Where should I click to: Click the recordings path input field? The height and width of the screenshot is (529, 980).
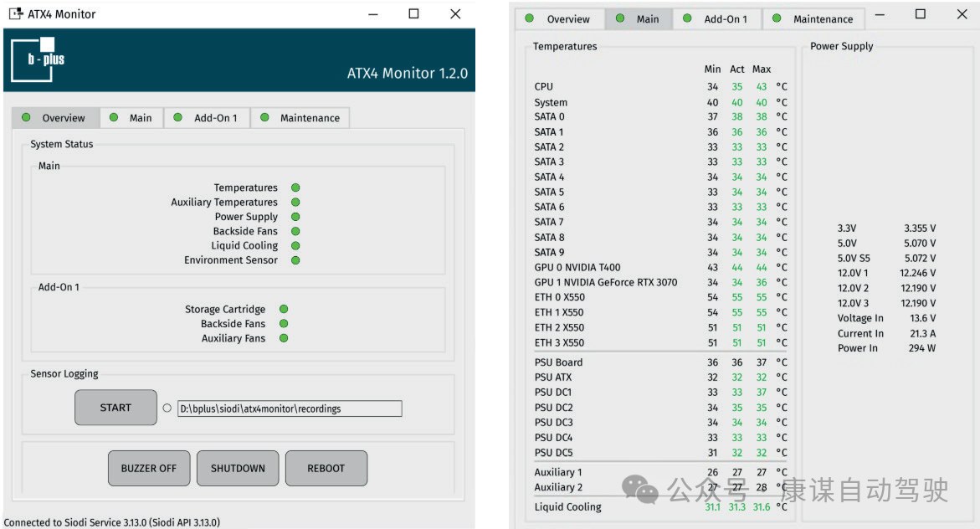pos(290,408)
